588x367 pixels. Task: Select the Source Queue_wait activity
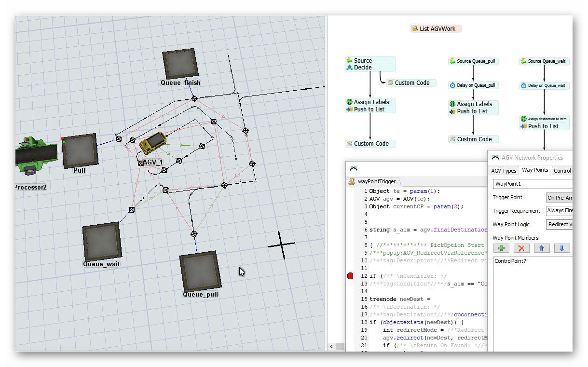coord(544,61)
